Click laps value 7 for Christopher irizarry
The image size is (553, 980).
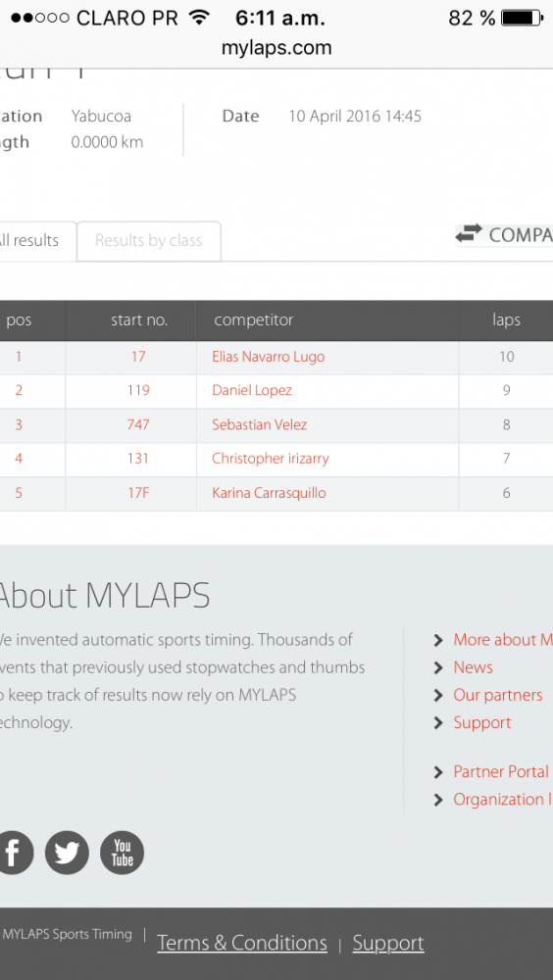coord(507,459)
